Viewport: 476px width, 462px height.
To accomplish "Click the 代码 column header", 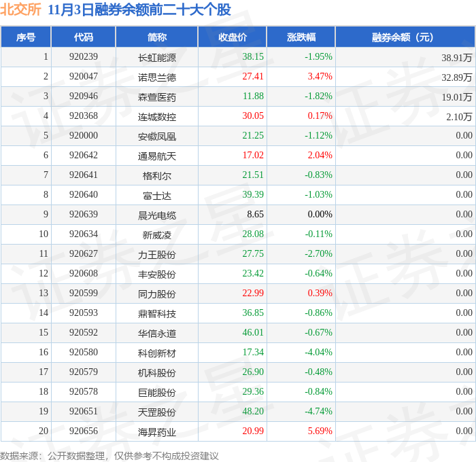I will point(84,37).
